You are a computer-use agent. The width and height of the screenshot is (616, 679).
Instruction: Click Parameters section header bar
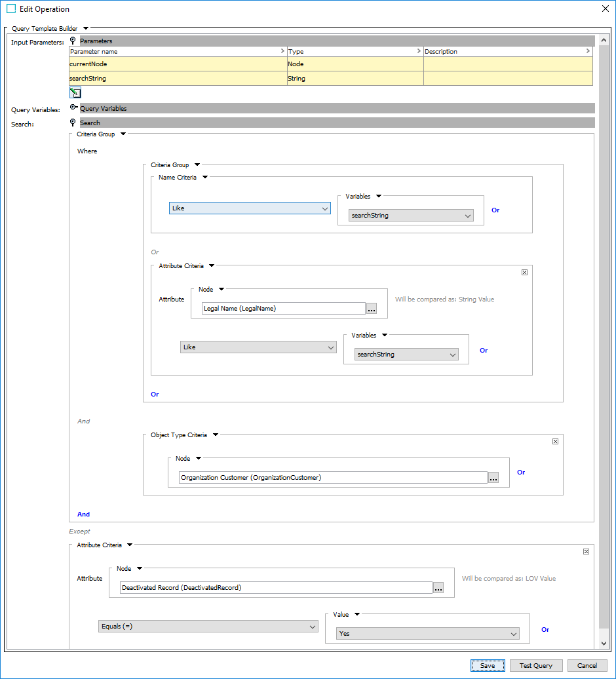pos(337,41)
